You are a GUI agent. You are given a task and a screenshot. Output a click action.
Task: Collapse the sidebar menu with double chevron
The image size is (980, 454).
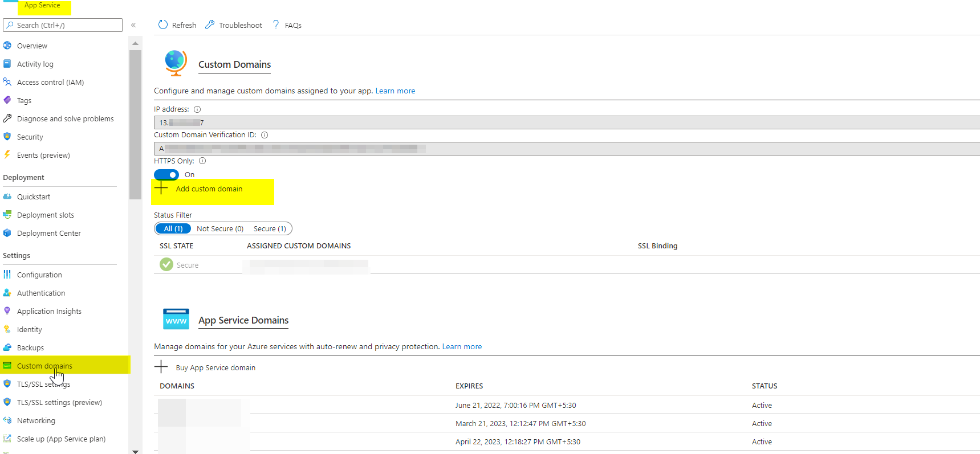(x=133, y=25)
